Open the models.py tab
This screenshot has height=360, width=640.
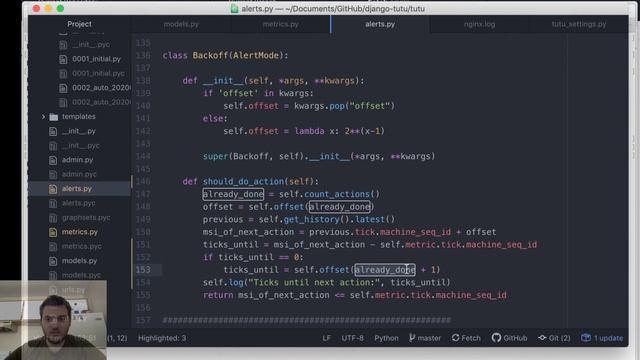tap(181, 24)
